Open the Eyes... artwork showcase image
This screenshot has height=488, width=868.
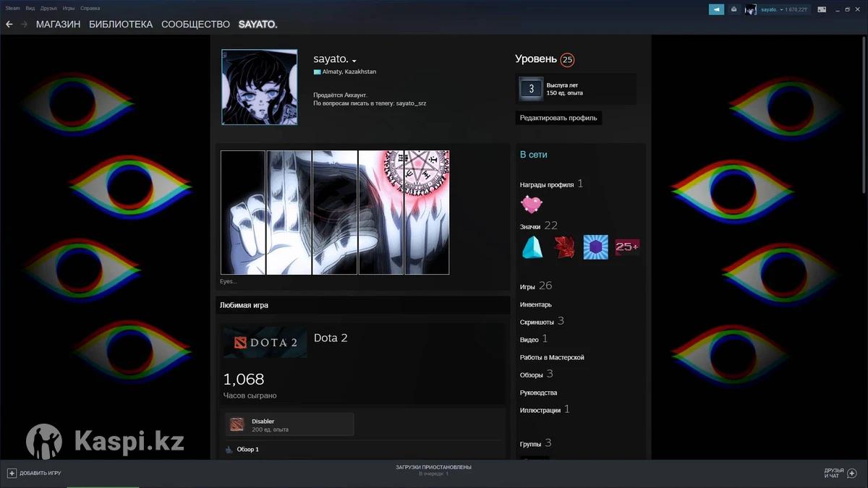click(x=335, y=213)
